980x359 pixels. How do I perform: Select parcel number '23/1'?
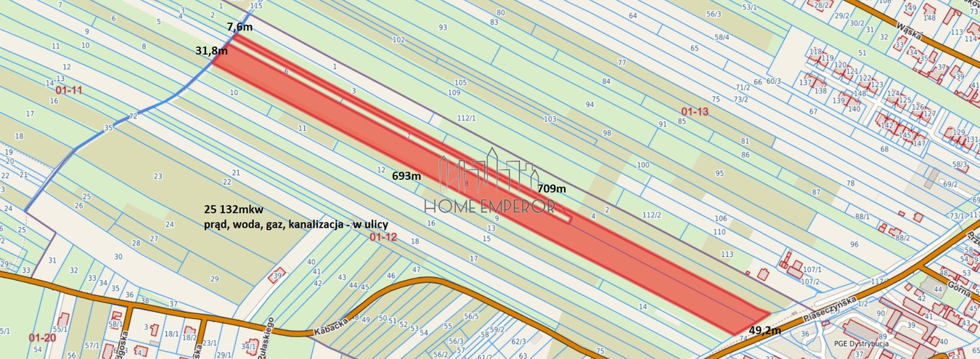[210, 343]
